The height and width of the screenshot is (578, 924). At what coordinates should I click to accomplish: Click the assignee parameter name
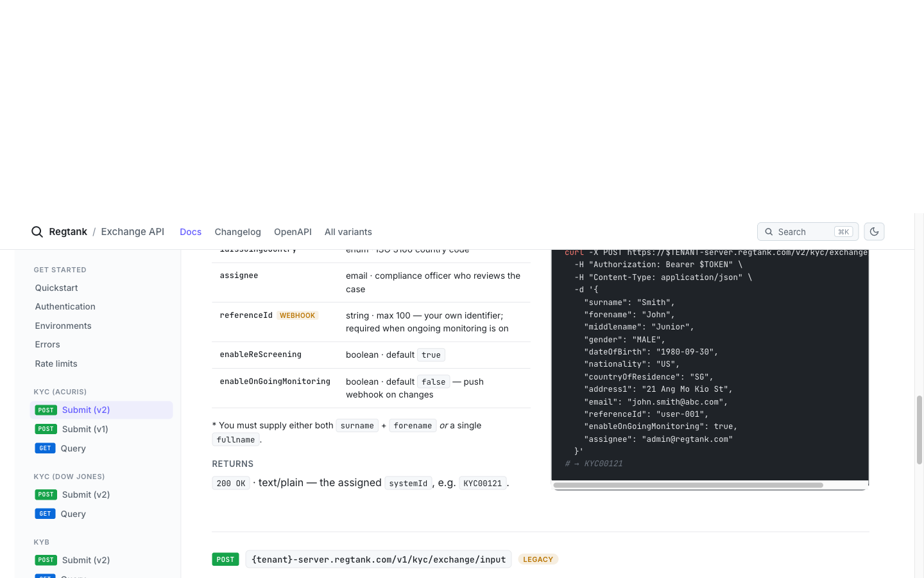[239, 276]
